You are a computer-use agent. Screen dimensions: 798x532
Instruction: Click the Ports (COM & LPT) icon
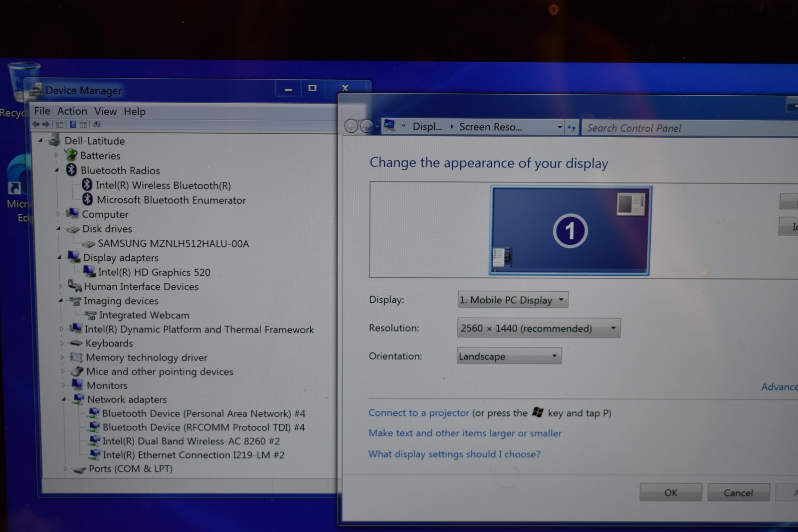pos(80,470)
